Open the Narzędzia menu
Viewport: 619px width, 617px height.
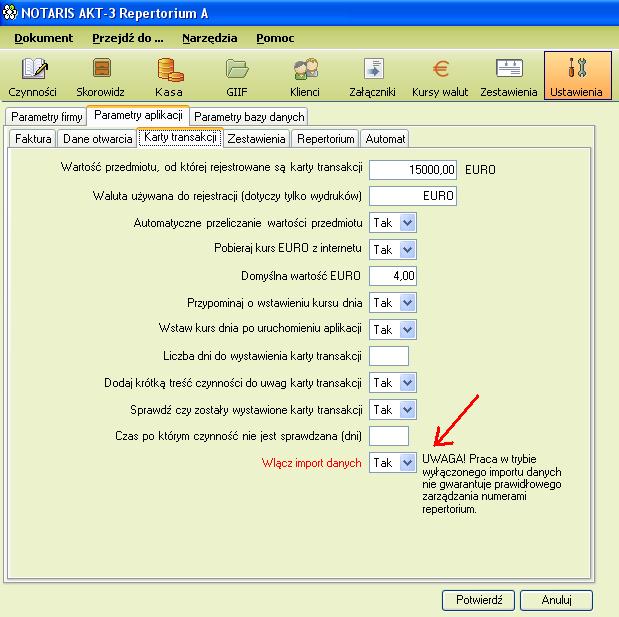[x=210, y=38]
